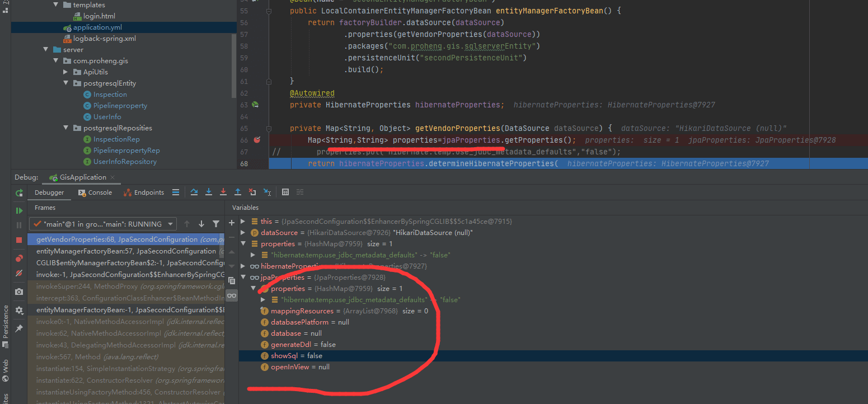Open the Evaluate Expression calculator icon
868x404 pixels.
pyautogui.click(x=285, y=192)
